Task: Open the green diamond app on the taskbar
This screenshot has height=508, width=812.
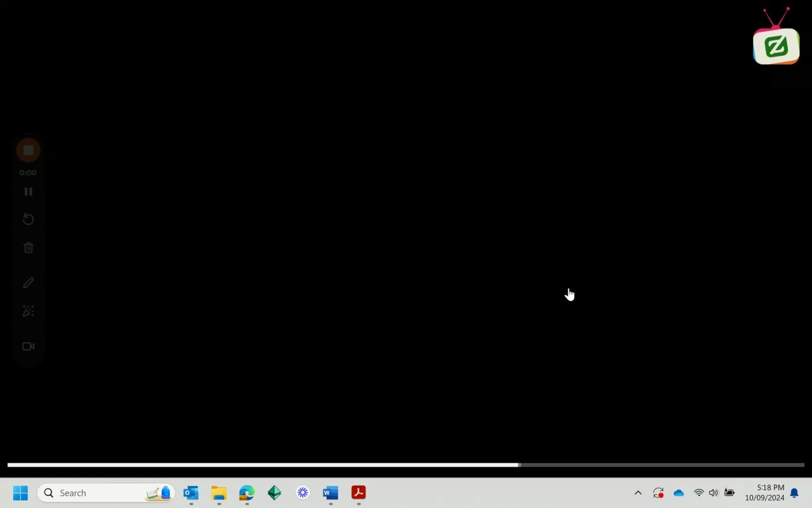Action: tap(275, 493)
